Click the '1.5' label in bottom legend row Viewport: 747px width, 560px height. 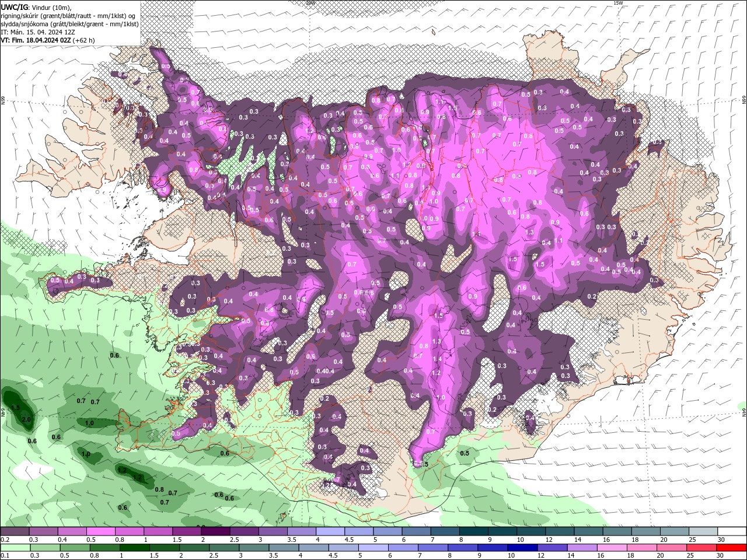155,555
